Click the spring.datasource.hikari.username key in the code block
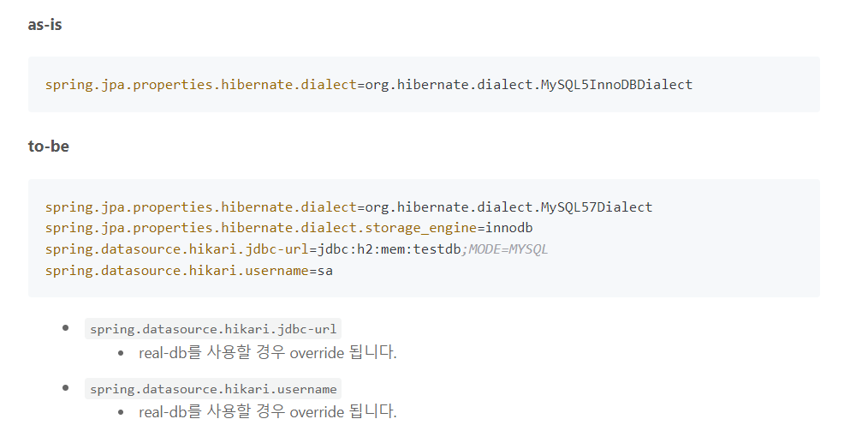 (177, 271)
